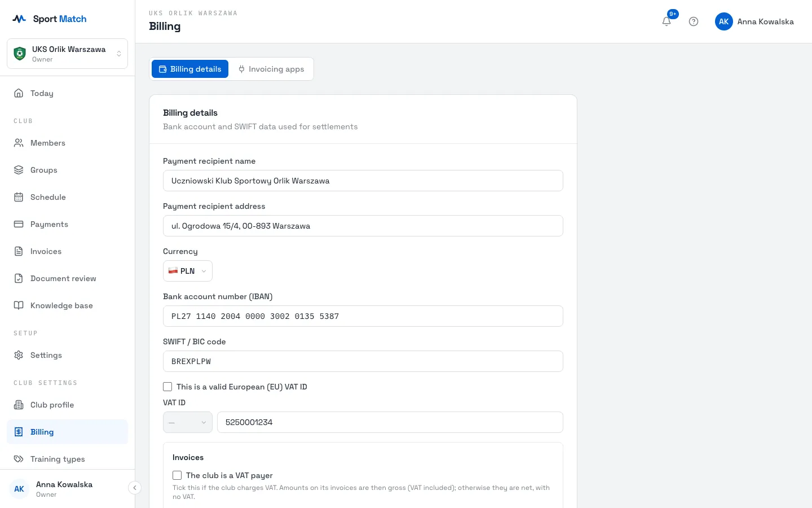Image resolution: width=812 pixels, height=508 pixels.
Task: Click the Members people icon
Action: tap(19, 143)
